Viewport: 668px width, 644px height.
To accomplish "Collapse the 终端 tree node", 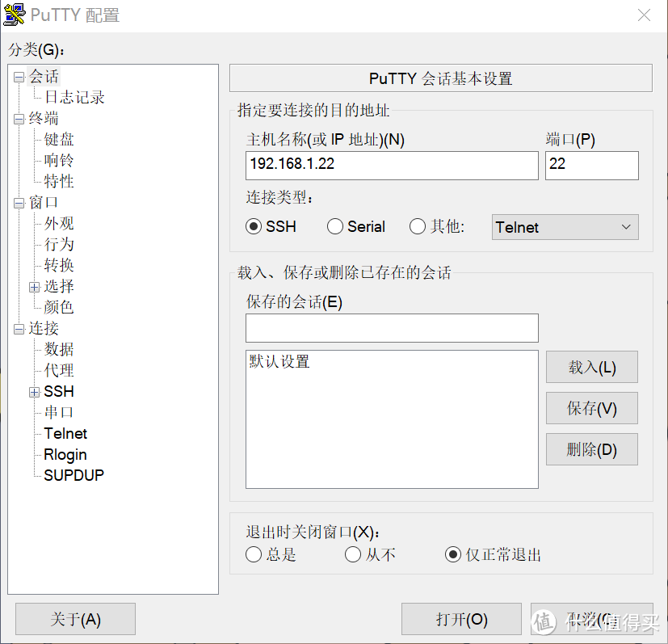I will (x=19, y=119).
